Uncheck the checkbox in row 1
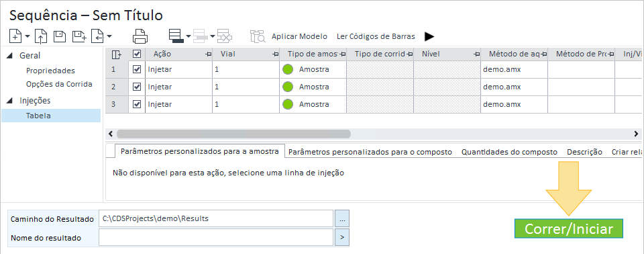The image size is (644, 254). (x=137, y=69)
